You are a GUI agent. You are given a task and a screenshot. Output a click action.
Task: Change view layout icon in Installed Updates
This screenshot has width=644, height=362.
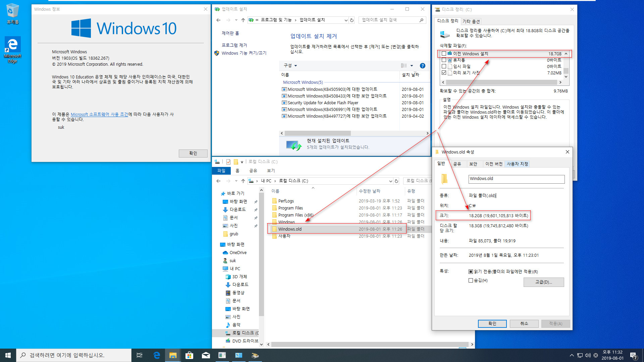coord(404,66)
